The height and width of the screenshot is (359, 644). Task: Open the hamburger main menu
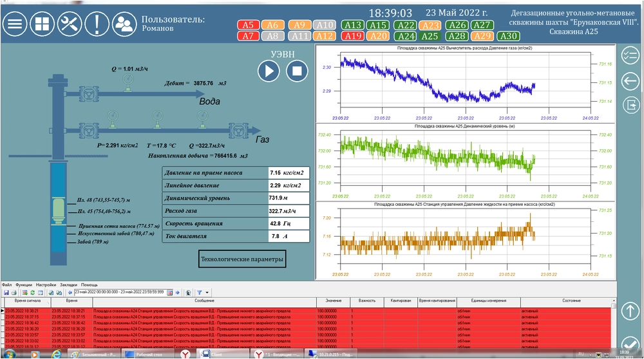16,24
